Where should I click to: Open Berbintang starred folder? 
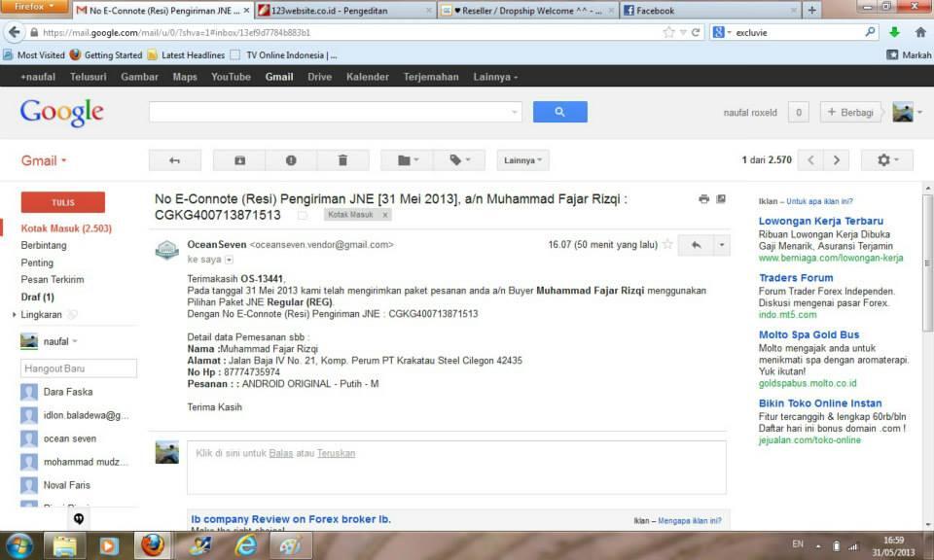pos(44,245)
